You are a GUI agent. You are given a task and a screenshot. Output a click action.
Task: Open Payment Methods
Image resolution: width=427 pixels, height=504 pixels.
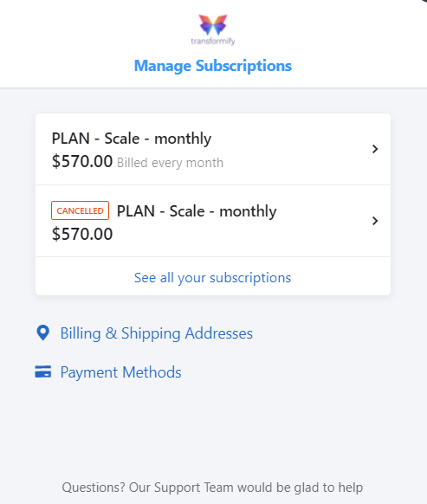coord(121,372)
